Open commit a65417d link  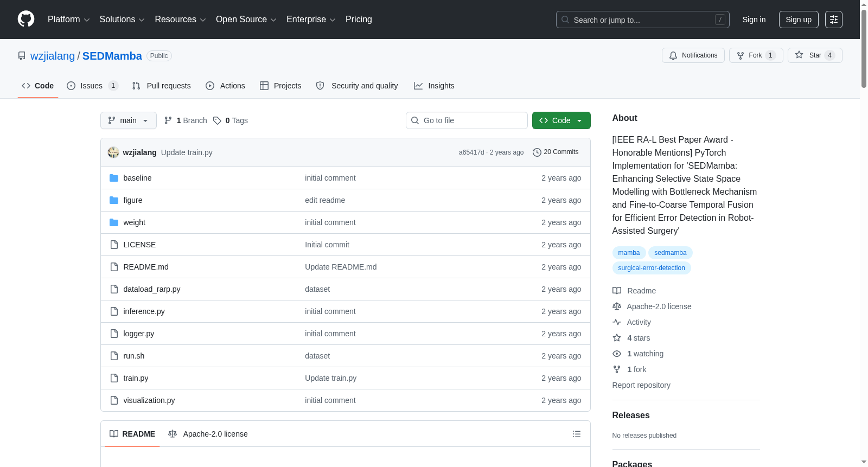pyautogui.click(x=471, y=152)
